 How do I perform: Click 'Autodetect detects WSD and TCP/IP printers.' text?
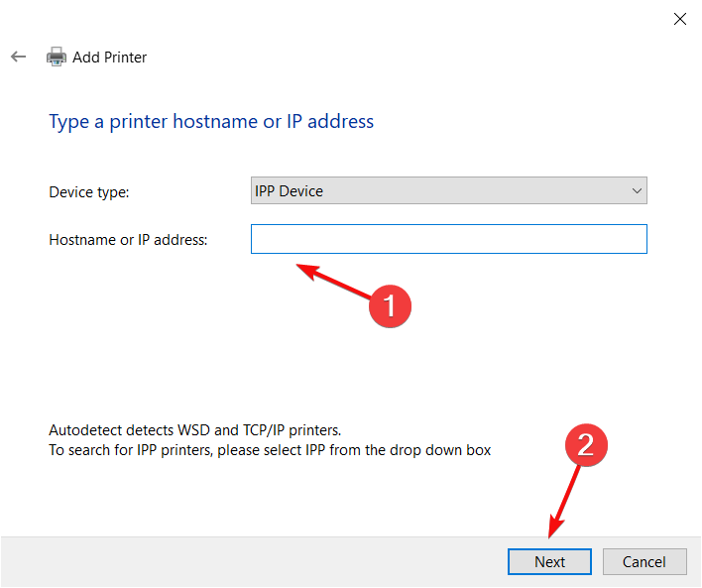tap(194, 430)
